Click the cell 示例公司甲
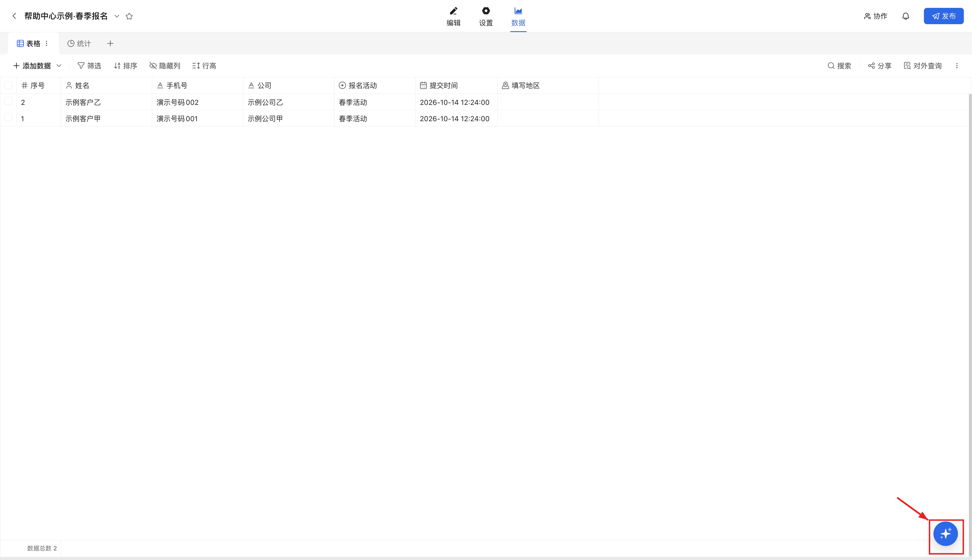The image size is (972, 560). click(x=289, y=118)
